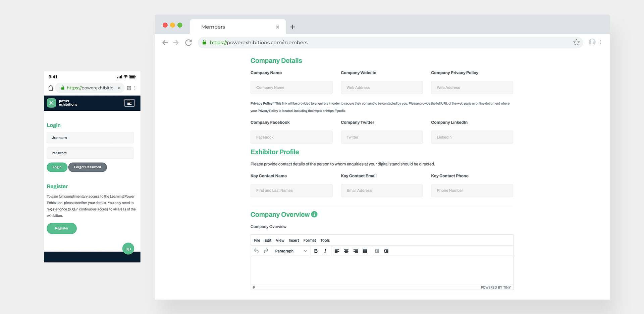Click the Key Contact Phone field

pos(472,191)
